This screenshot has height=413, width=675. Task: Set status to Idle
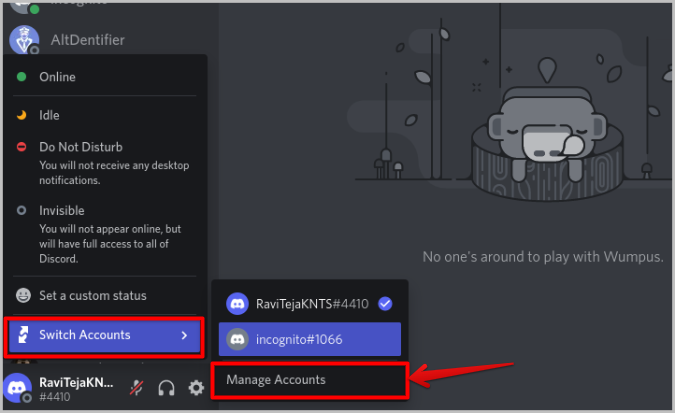(x=105, y=115)
